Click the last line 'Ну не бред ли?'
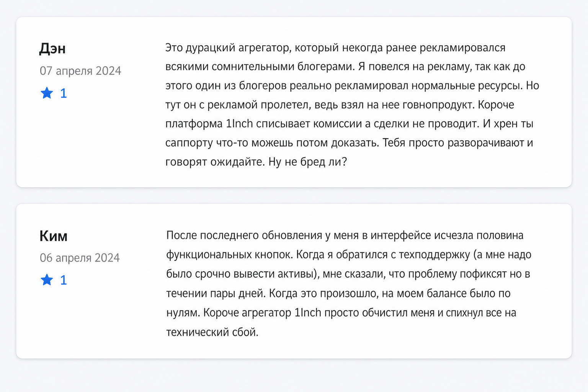 coord(308,162)
